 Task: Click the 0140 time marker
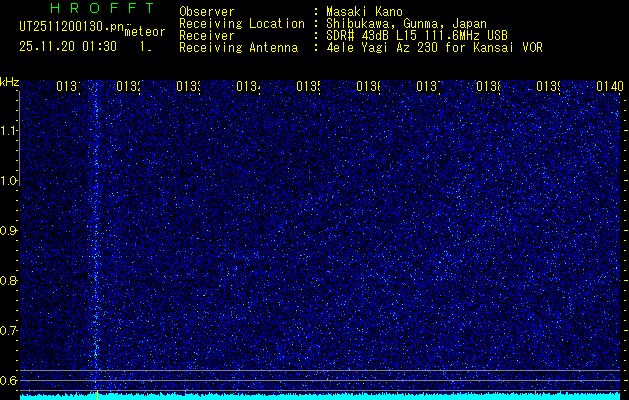[610, 86]
